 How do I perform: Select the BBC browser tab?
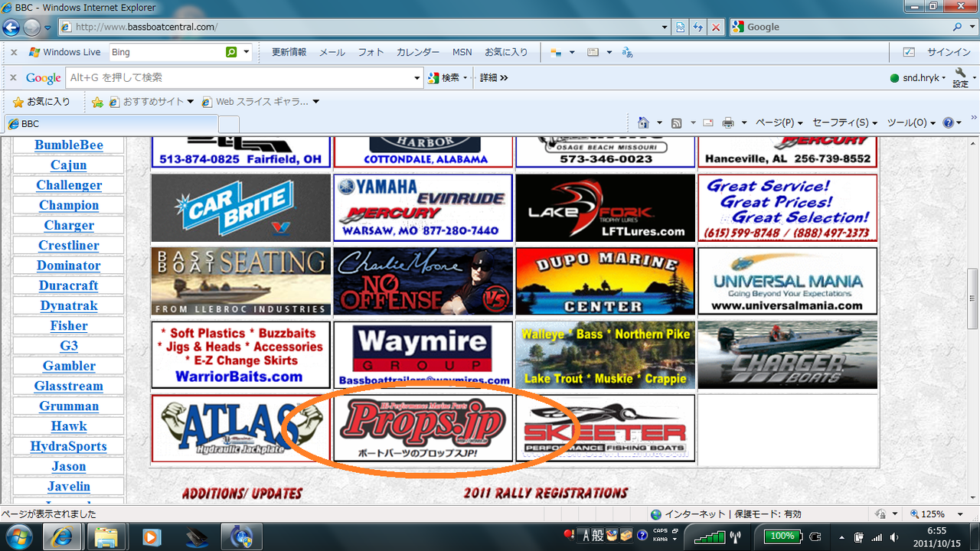tap(111, 123)
